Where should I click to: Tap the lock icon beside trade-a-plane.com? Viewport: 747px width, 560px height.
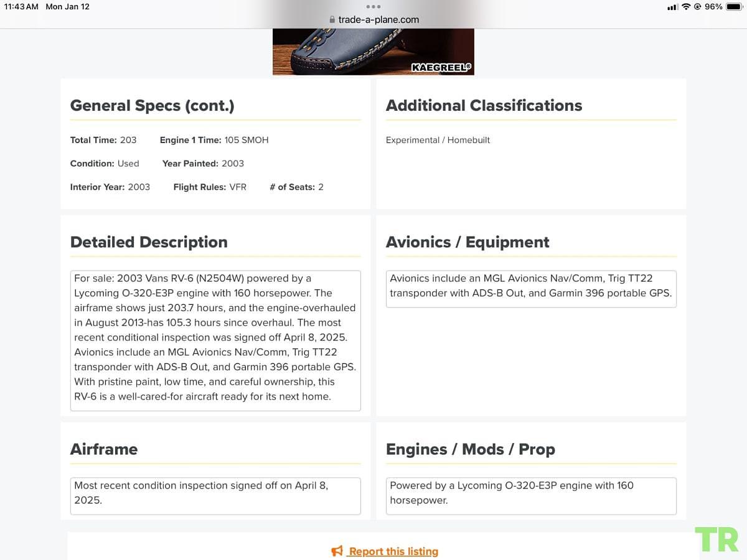(332, 19)
